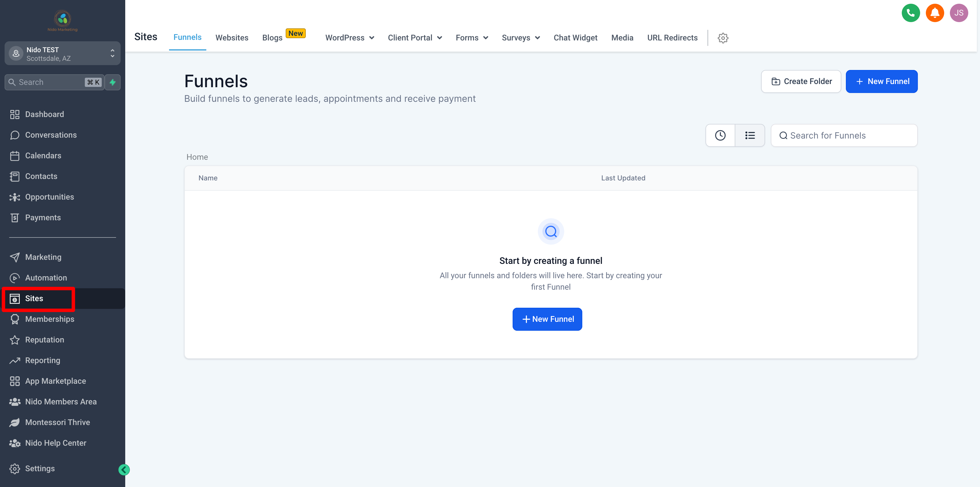The width and height of the screenshot is (980, 487).
Task: Open the JS user avatar menu
Action: (x=959, y=13)
